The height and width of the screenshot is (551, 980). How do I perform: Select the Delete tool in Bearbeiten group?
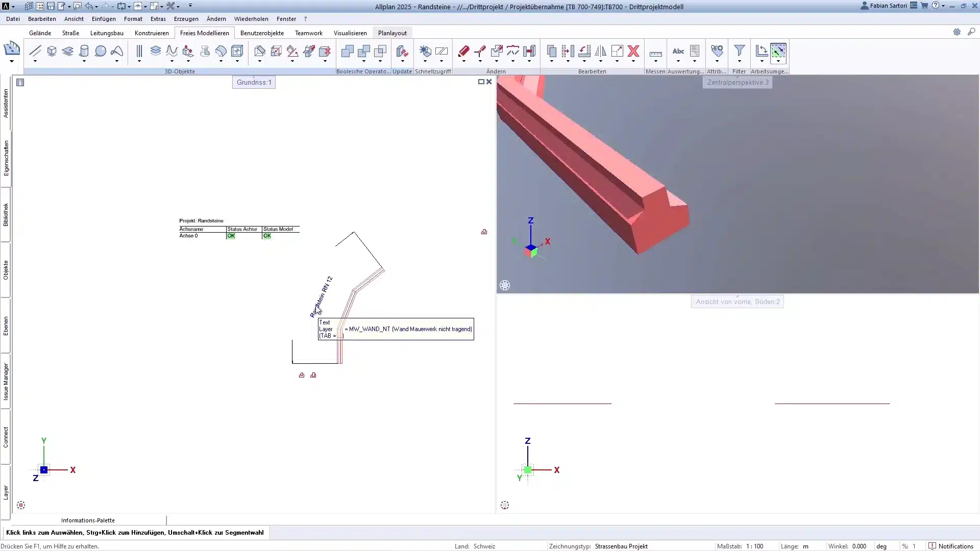point(633,51)
